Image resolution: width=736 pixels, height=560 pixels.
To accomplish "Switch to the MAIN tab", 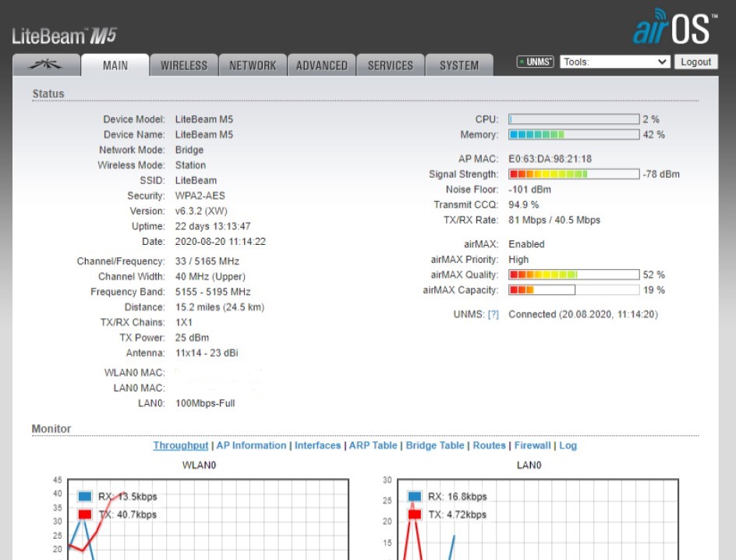I will coord(115,65).
